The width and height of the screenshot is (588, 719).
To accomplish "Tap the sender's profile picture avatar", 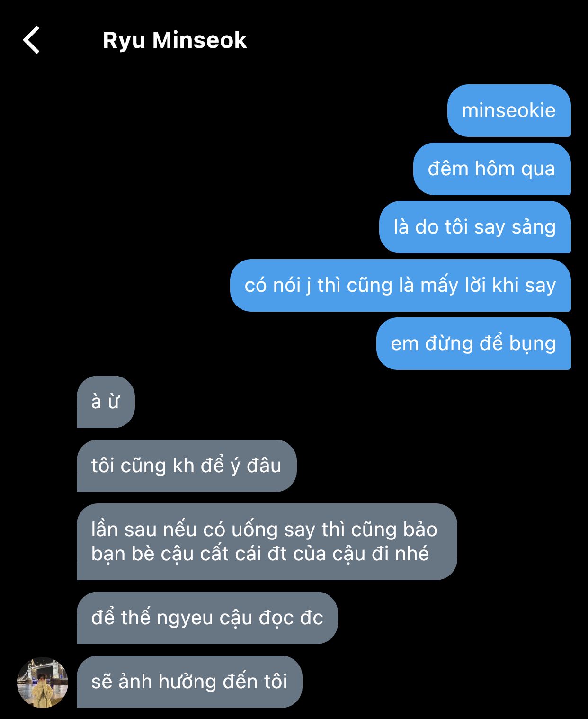I will tap(43, 682).
